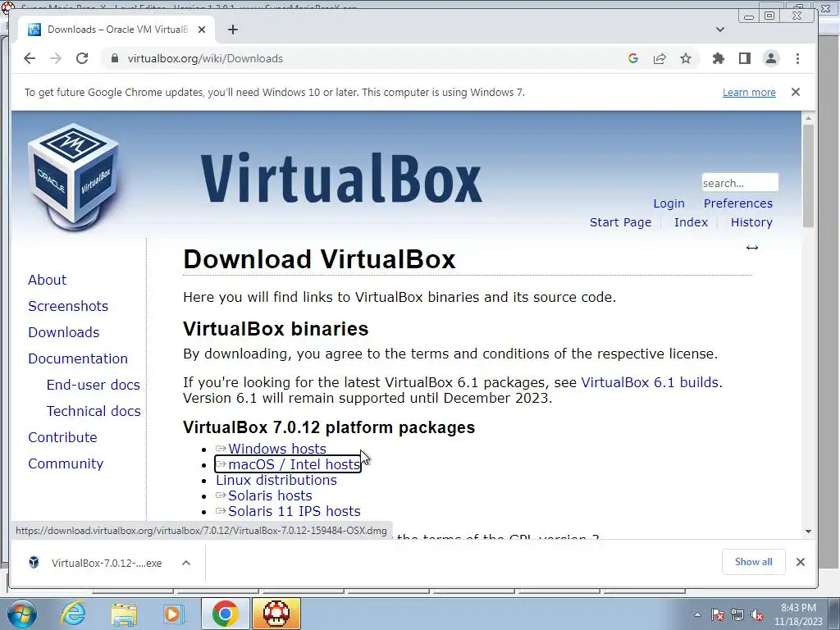The height and width of the screenshot is (630, 840).
Task: Focus the site search box
Action: coord(740,183)
